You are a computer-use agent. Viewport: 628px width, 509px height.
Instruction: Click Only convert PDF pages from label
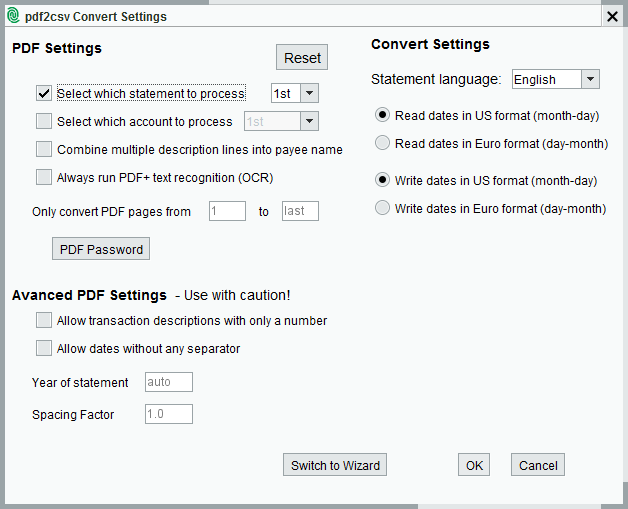pos(111,211)
